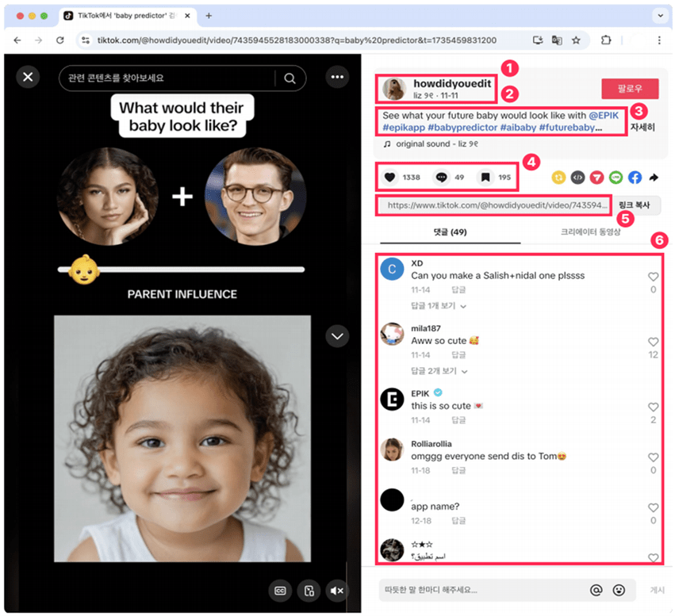Go to next video with down chevron
This screenshot has width=675, height=616.
coord(337,337)
